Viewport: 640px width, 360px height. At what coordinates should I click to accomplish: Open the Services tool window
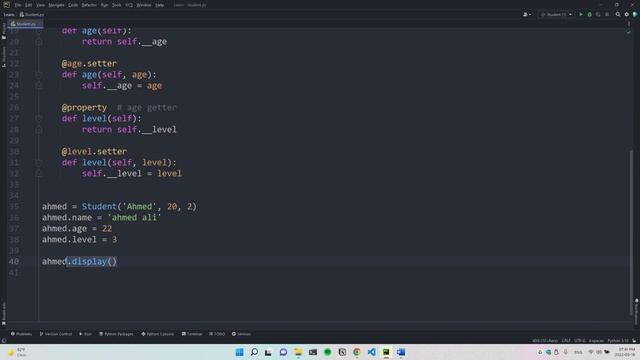pyautogui.click(x=241, y=334)
